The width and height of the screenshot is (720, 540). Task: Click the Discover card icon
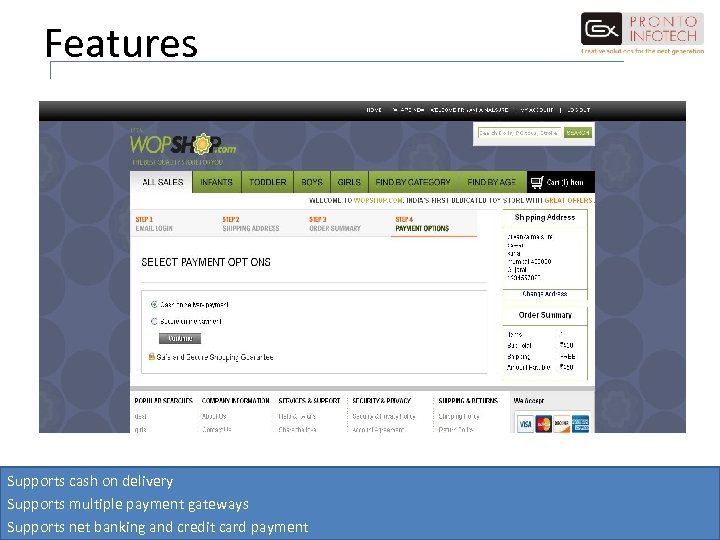point(562,424)
